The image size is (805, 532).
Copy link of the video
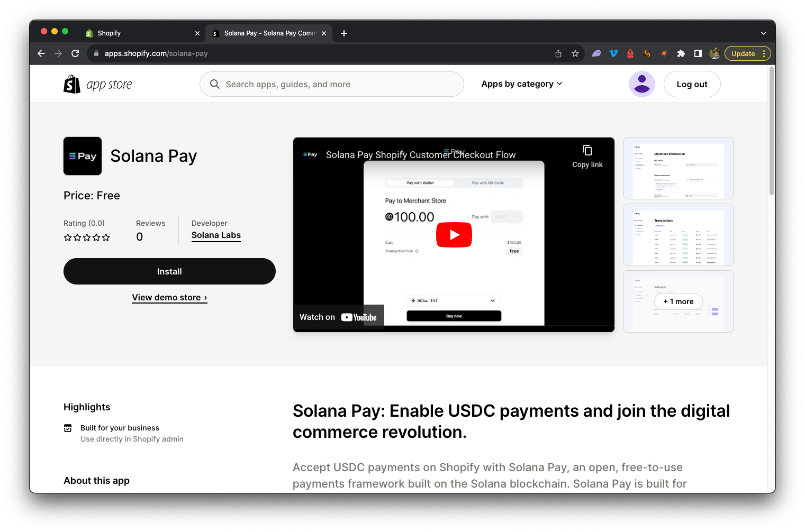[587, 157]
